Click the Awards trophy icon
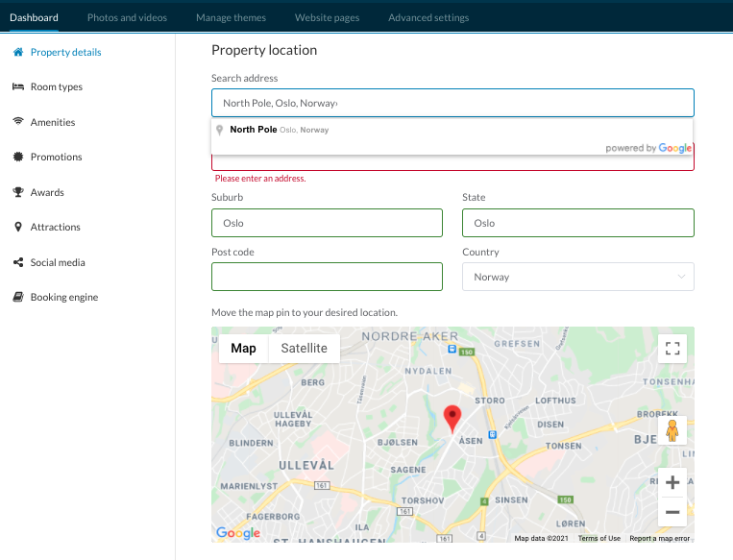 click(x=17, y=192)
